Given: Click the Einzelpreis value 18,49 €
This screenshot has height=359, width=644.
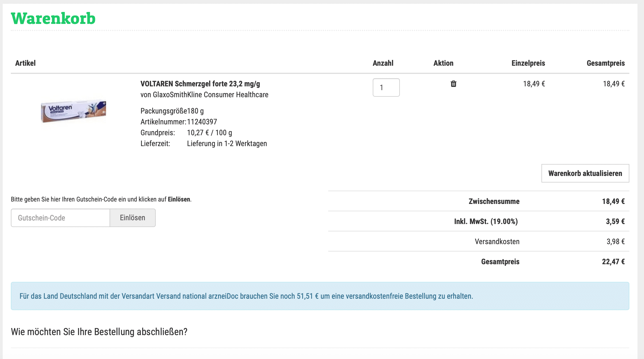Looking at the screenshot, I should tap(534, 84).
